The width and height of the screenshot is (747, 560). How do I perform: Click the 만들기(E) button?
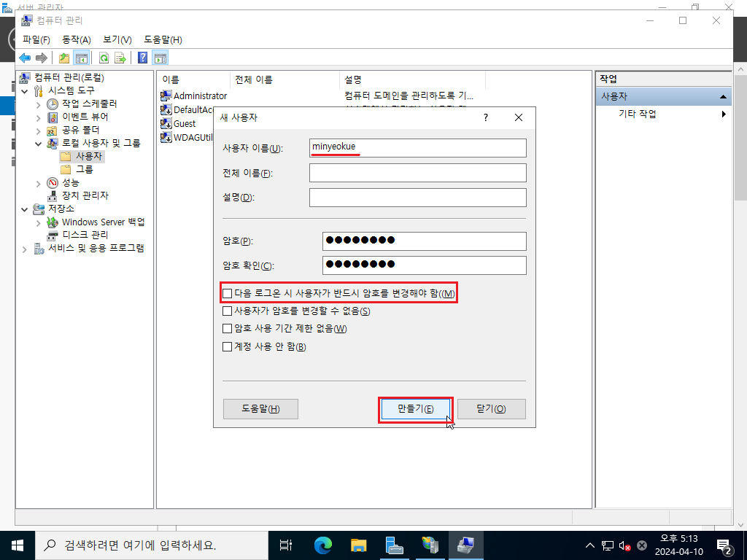coord(415,409)
